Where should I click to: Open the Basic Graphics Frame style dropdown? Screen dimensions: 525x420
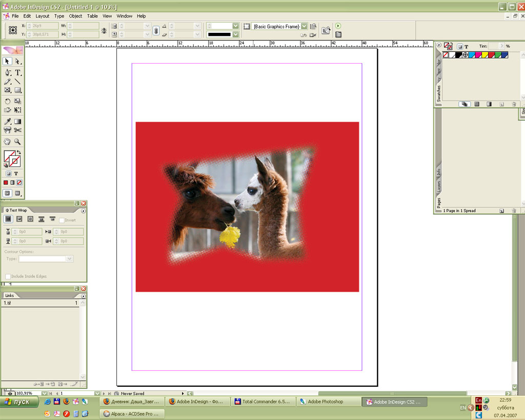[x=304, y=26]
